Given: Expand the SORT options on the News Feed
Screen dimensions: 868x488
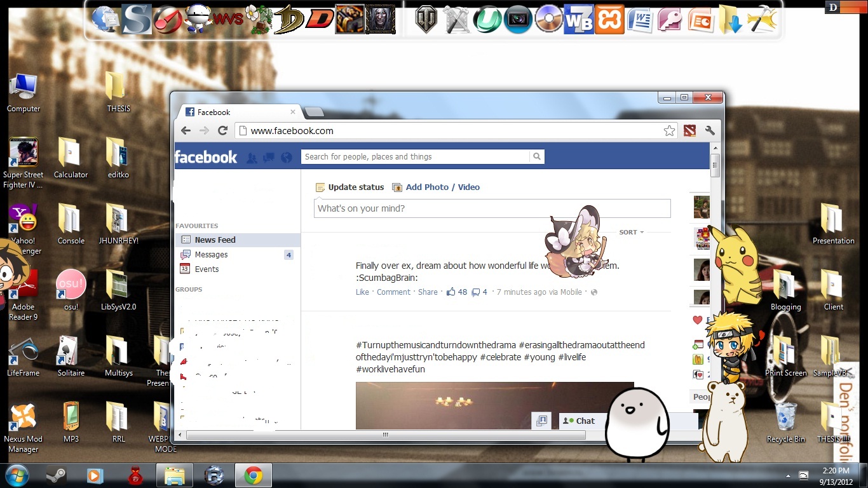Looking at the screenshot, I should [x=630, y=232].
